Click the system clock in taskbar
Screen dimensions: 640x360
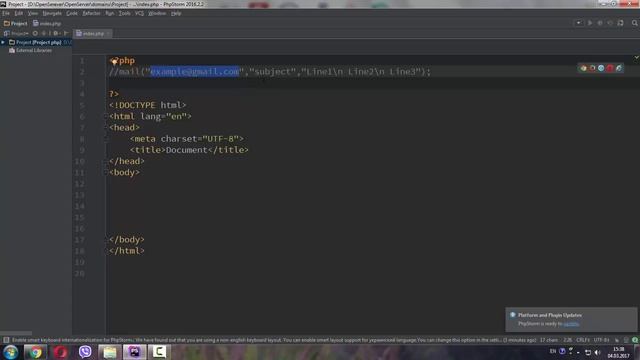point(619,352)
